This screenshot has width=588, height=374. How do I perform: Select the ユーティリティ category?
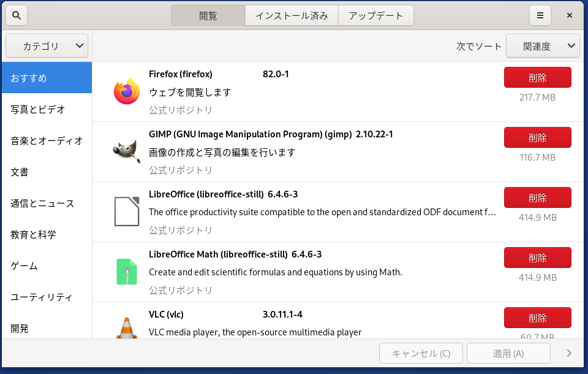coord(47,297)
